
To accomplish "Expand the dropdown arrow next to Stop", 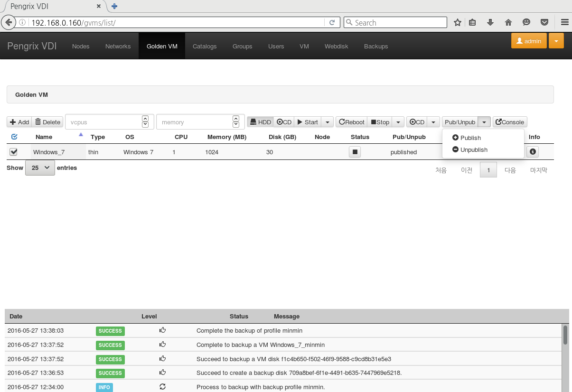I will (x=398, y=122).
